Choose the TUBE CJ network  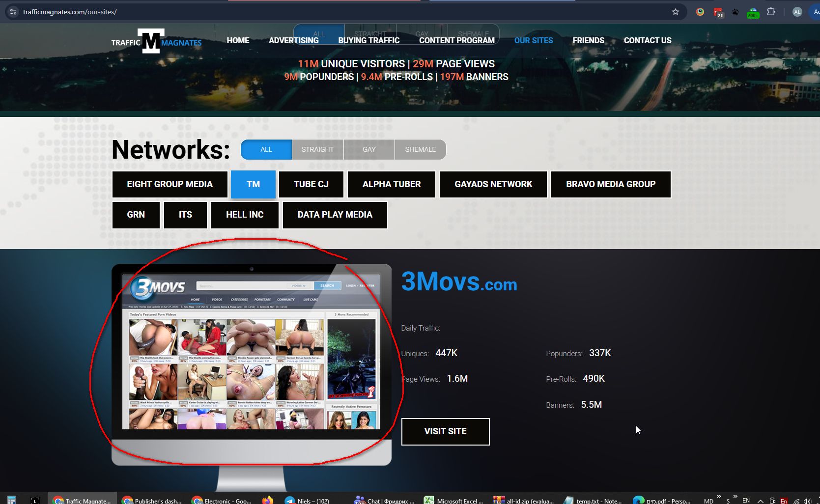pos(311,184)
